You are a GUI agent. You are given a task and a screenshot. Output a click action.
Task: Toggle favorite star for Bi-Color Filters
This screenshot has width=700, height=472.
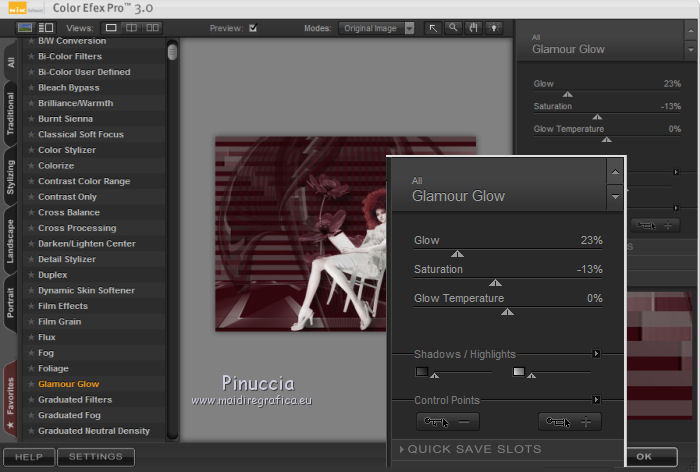(x=31, y=56)
